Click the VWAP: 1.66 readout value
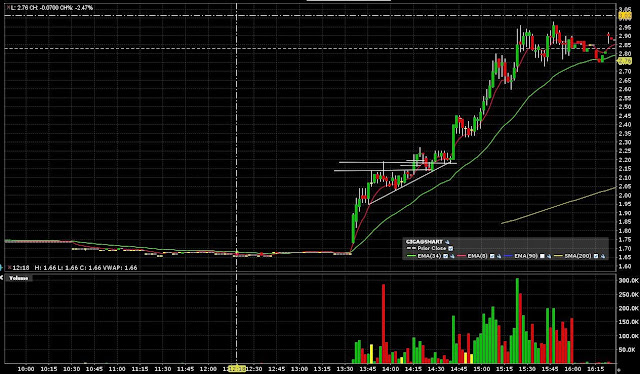 click(x=120, y=268)
